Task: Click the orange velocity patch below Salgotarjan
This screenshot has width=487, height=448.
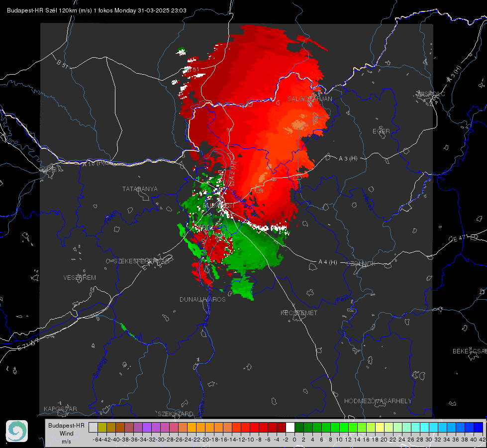Action: coord(298,124)
